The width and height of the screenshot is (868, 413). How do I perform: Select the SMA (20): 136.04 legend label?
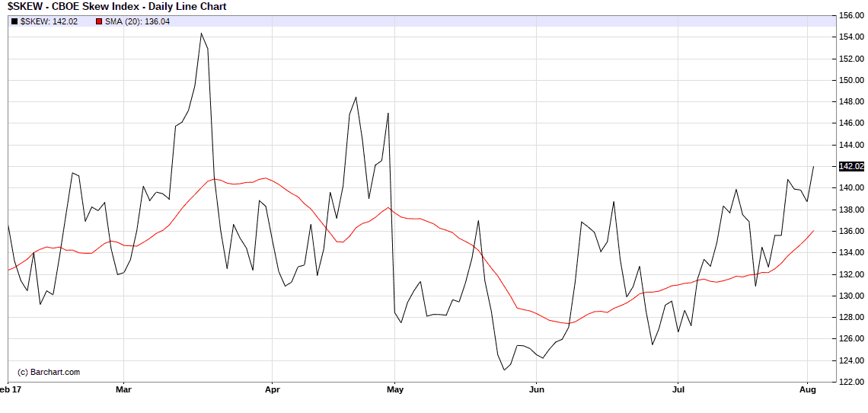[137, 21]
